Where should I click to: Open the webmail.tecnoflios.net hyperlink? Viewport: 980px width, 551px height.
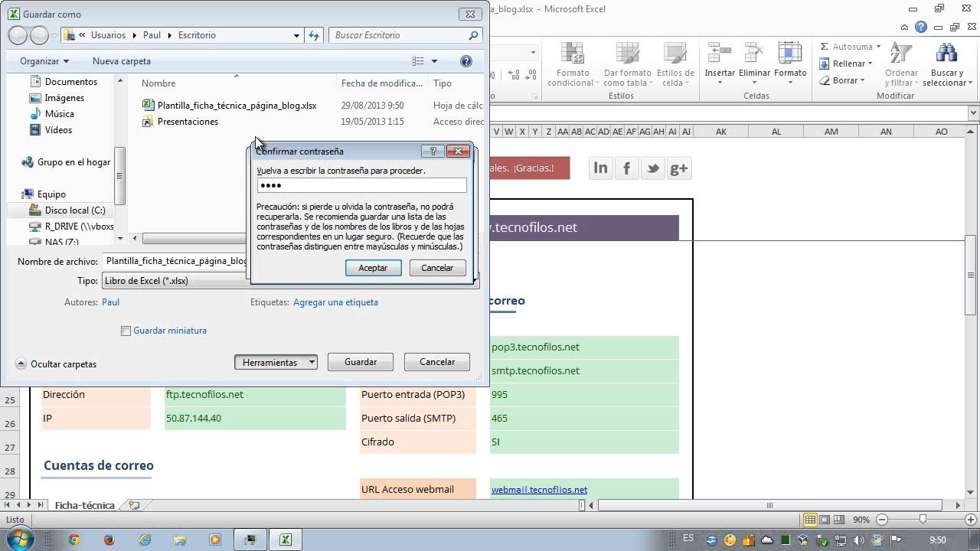[539, 490]
